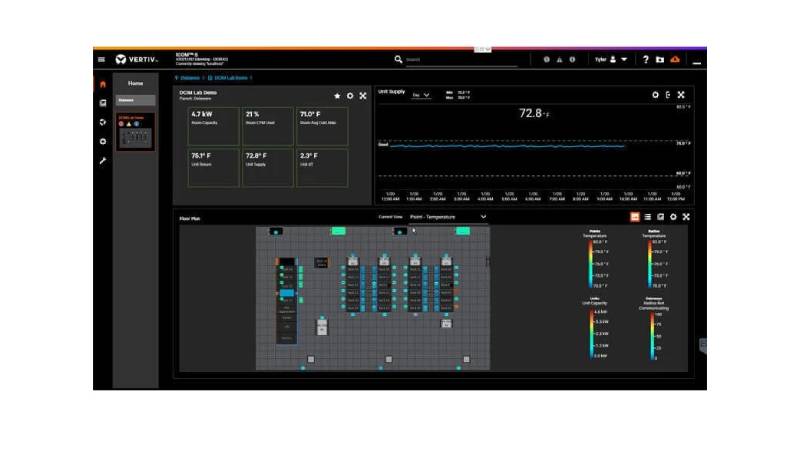The height and width of the screenshot is (450, 800).
Task: Open the Current View Point - Temperature dropdown
Action: (448, 217)
